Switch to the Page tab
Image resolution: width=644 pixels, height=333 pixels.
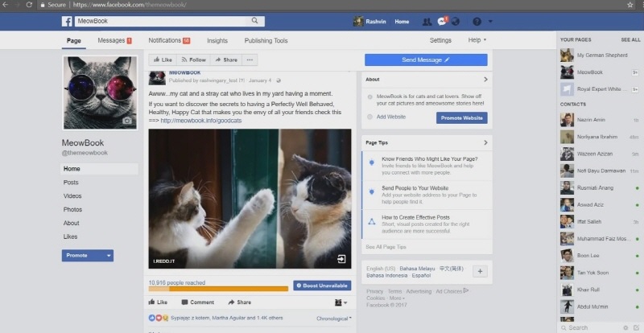(x=74, y=41)
